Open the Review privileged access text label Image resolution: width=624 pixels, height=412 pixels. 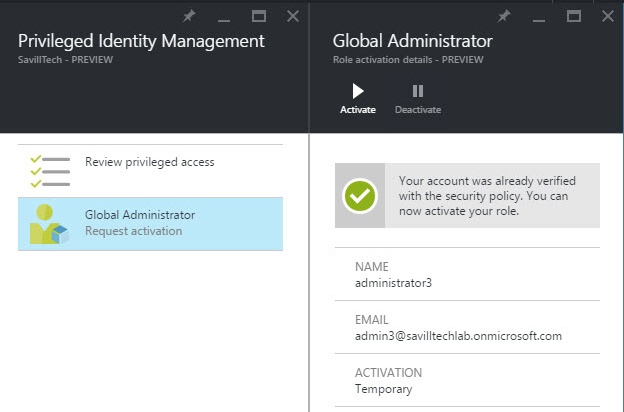pyautogui.click(x=149, y=162)
